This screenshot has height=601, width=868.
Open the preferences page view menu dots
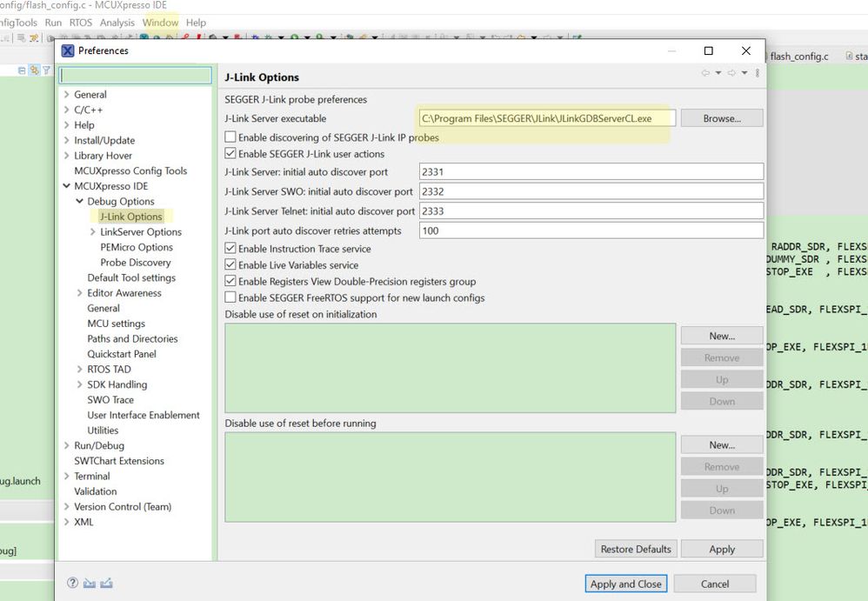pyautogui.click(x=758, y=73)
